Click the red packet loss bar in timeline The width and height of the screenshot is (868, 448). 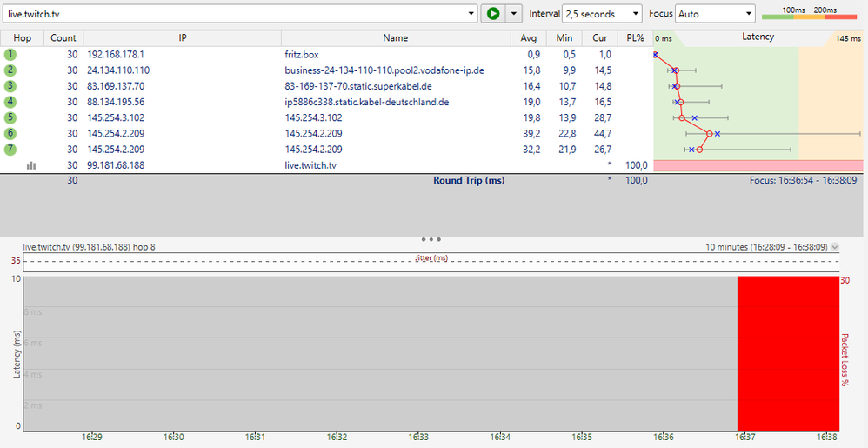pyautogui.click(x=788, y=353)
